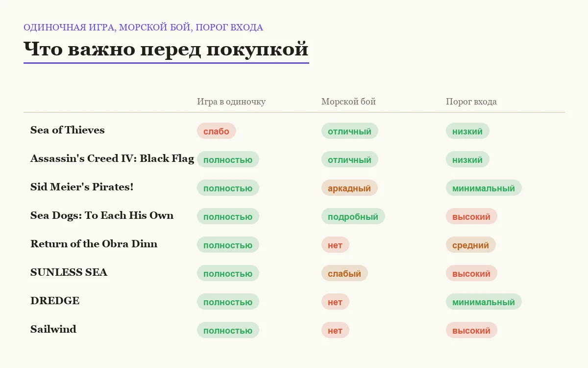Click Sailwind's "нет" naval combat badge
Screen dimensions: 588x368
335,330
